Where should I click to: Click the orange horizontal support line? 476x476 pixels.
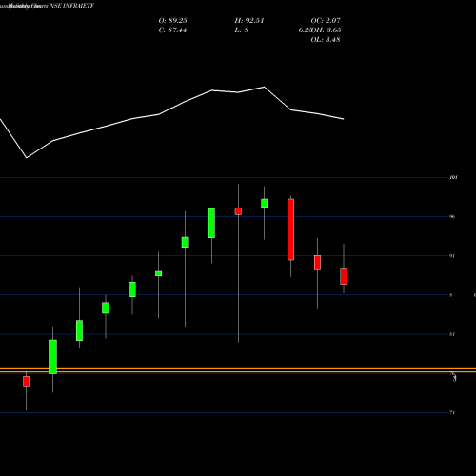point(238,370)
